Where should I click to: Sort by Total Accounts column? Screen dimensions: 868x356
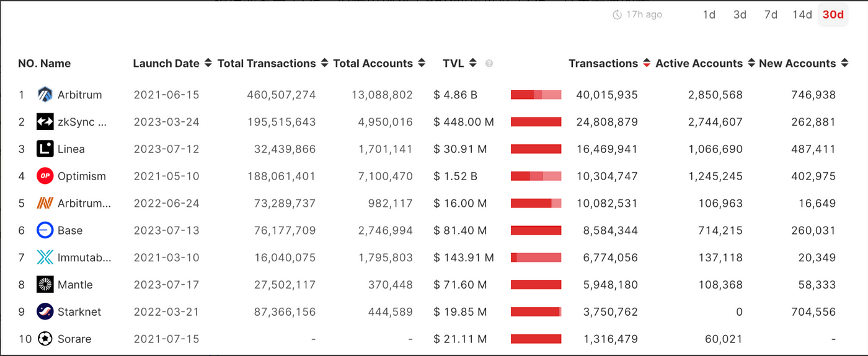point(379,63)
